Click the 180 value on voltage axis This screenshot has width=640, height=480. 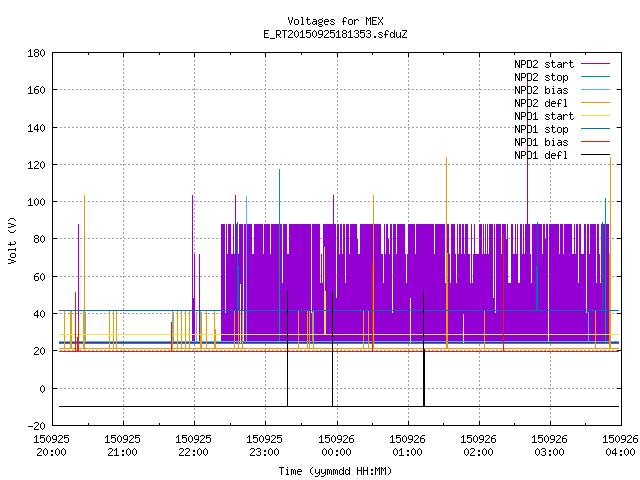tap(36, 53)
